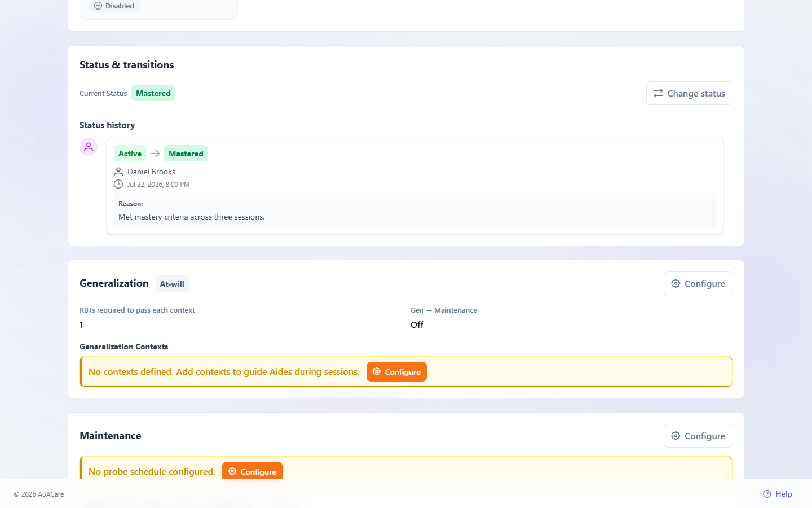Click the Mastered badge in status history
Image resolution: width=812 pixels, height=508 pixels.
[x=186, y=154]
